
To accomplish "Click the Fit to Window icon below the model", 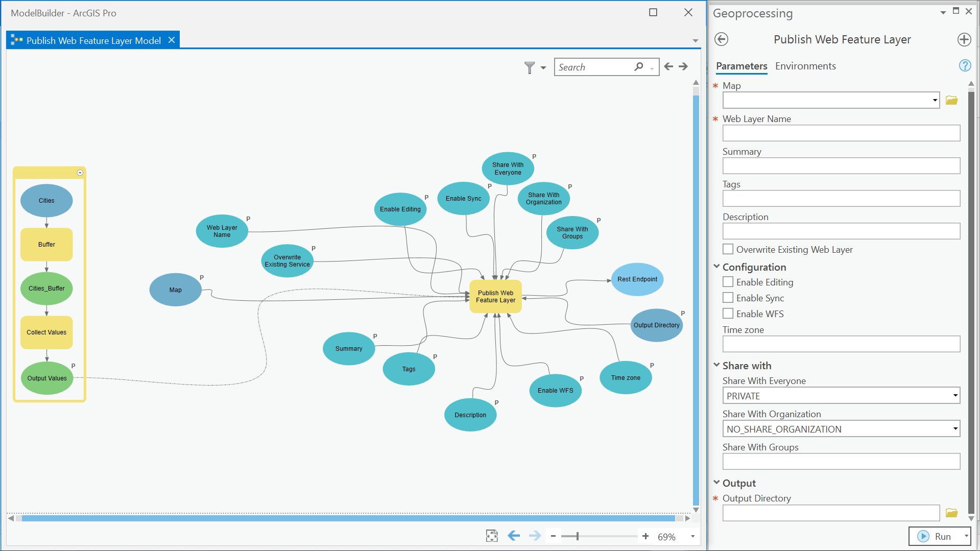I will tap(491, 536).
